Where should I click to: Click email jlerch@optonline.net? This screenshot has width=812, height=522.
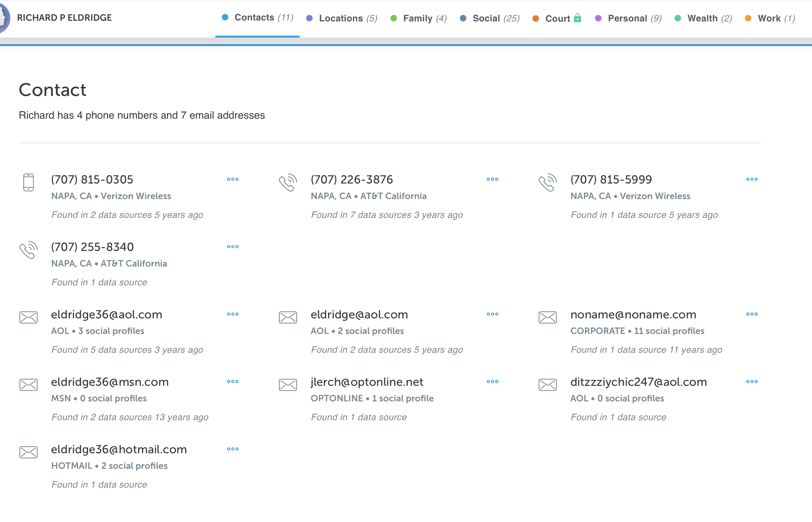[367, 382]
